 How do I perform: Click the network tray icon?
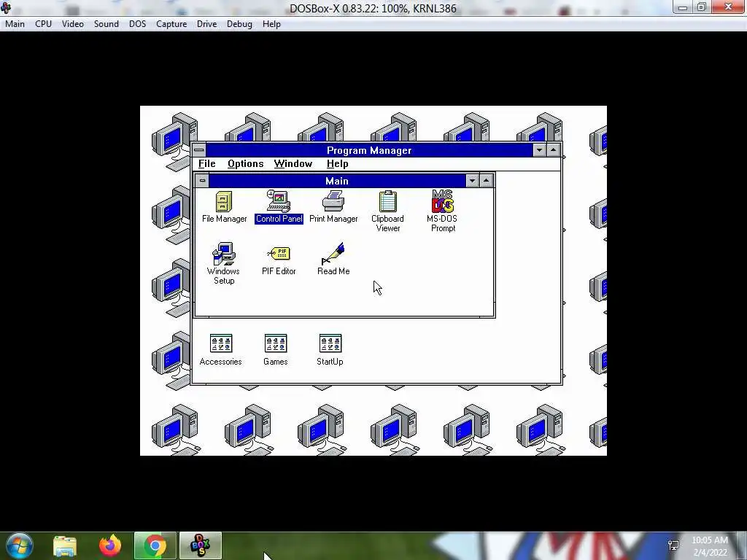[x=673, y=545]
